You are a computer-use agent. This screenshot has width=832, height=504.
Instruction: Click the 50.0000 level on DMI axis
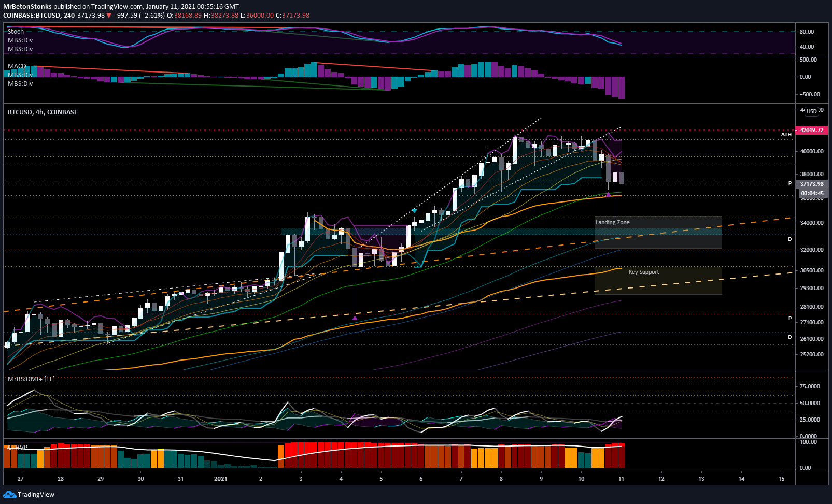[x=810, y=403]
